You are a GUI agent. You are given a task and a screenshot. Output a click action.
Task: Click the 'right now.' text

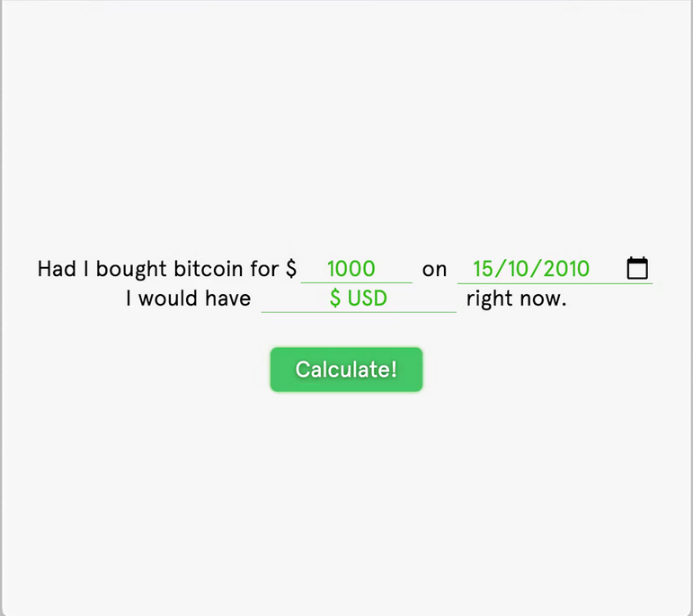(x=516, y=299)
